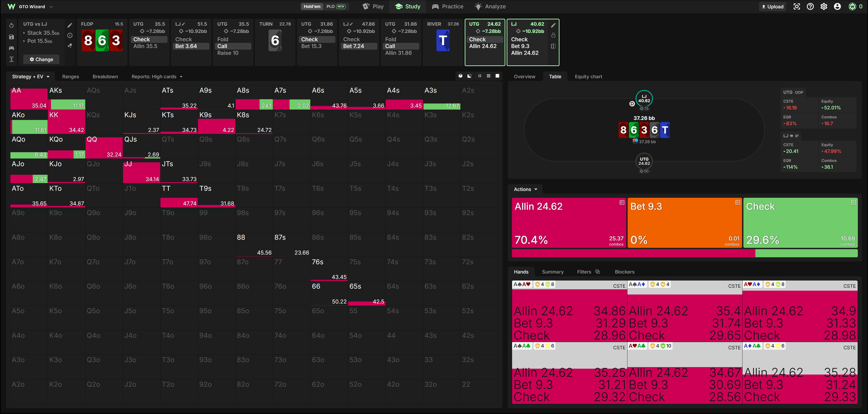Open user account profile icon
Viewport: 868px width, 414px height.
(x=837, y=6)
